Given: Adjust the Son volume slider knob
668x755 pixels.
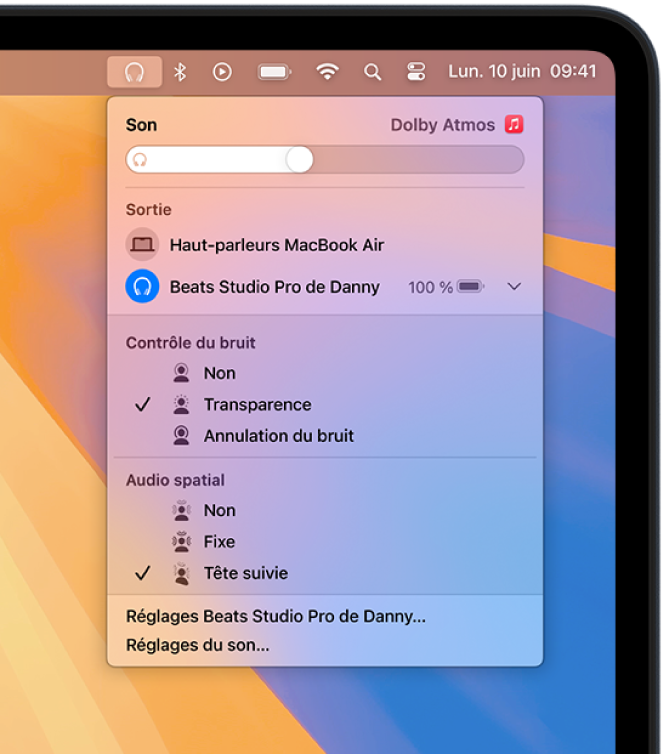Looking at the screenshot, I should point(300,159).
